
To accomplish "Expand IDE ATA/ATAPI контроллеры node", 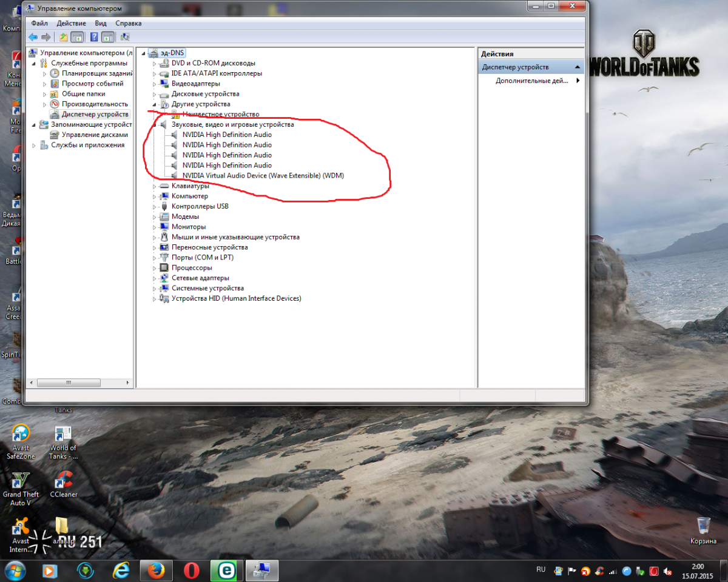I will pos(154,74).
